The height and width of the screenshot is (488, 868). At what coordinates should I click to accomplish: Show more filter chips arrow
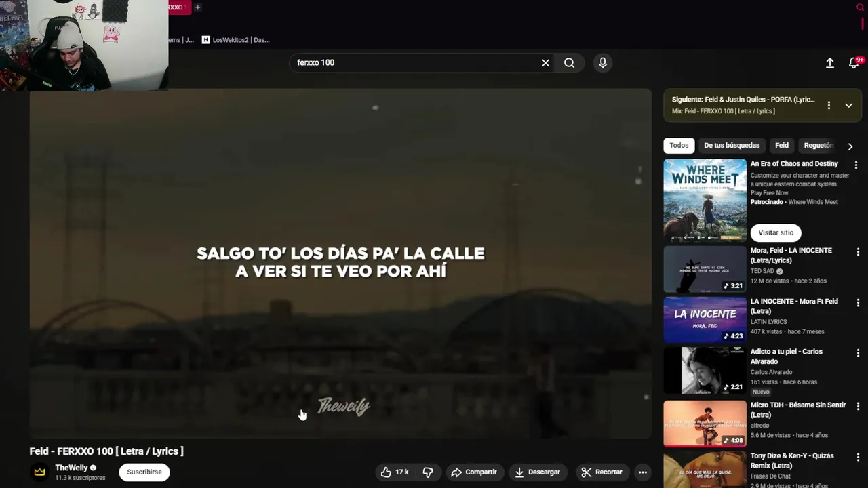coord(850,146)
